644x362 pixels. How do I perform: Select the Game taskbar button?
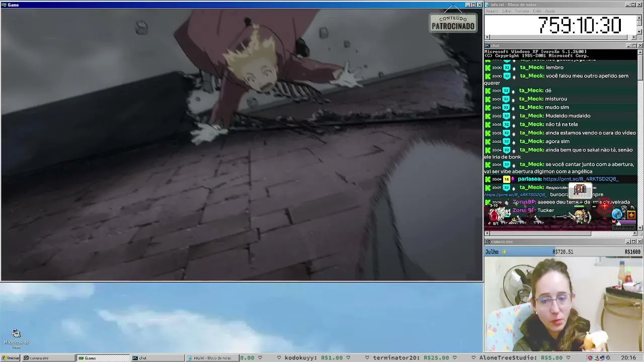103,358
